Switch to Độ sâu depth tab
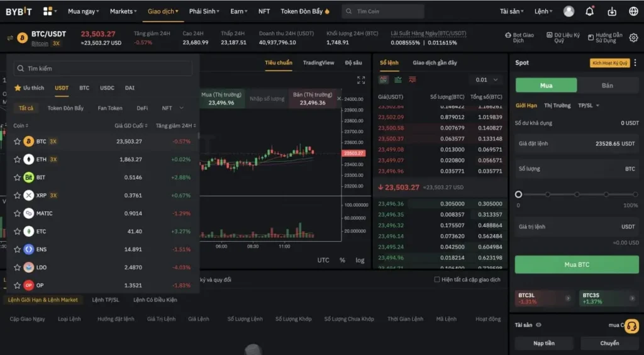The width and height of the screenshot is (644, 355). [x=353, y=63]
